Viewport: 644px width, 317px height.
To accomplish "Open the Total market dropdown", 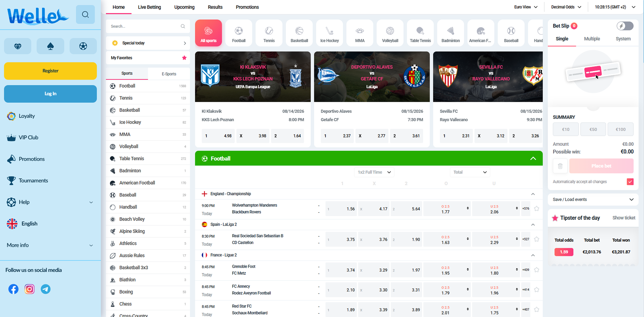I will 470,172.
